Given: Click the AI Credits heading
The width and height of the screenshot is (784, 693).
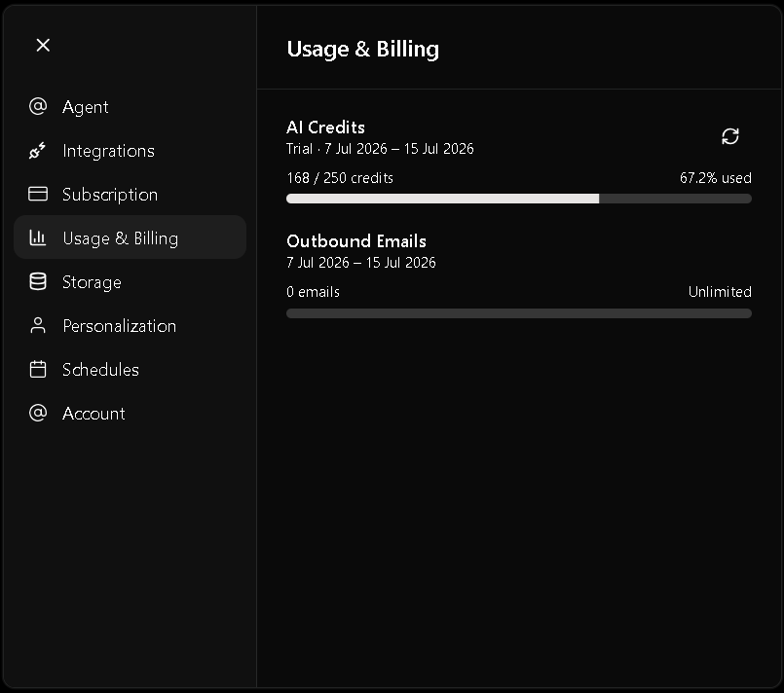Looking at the screenshot, I should 325,128.
